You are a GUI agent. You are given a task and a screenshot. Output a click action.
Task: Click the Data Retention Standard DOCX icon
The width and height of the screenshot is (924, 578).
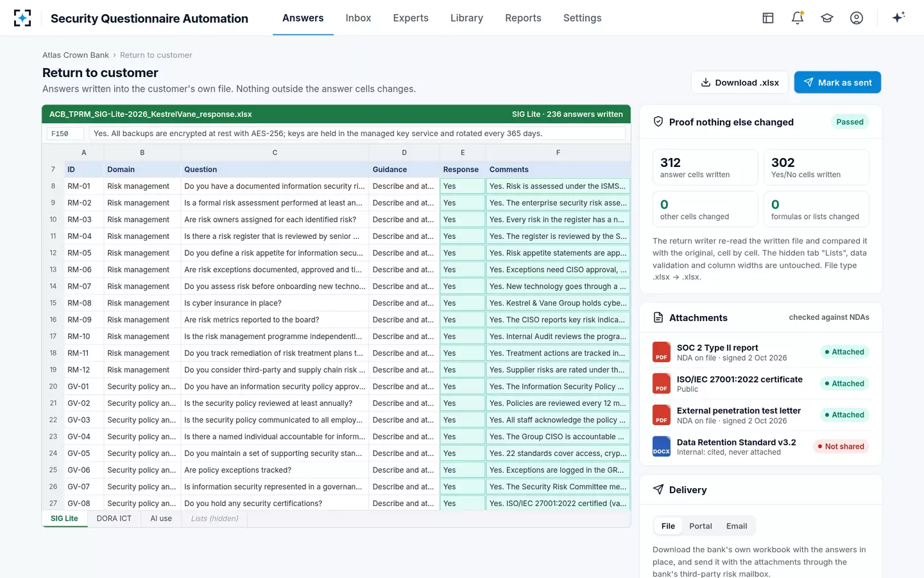pyautogui.click(x=662, y=446)
